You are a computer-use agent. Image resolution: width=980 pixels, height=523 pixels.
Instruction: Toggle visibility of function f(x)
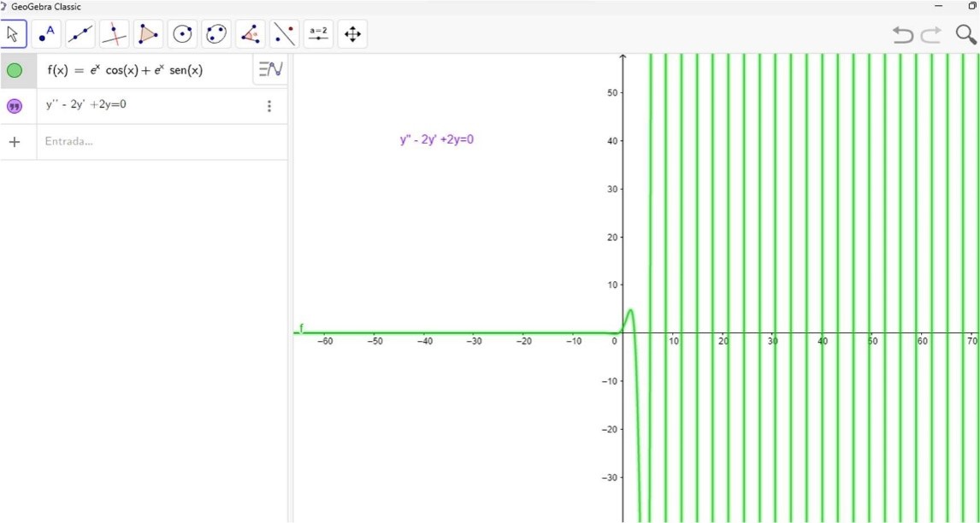point(15,70)
